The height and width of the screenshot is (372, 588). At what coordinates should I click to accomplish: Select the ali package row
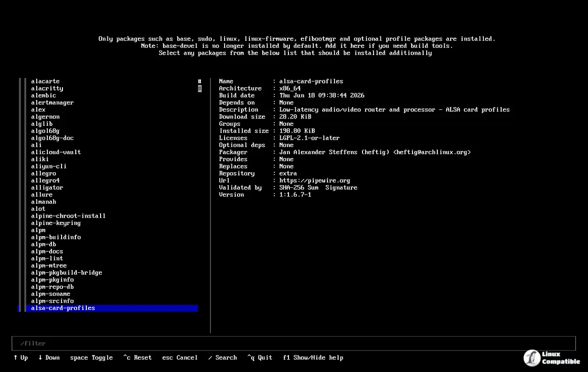coord(36,145)
